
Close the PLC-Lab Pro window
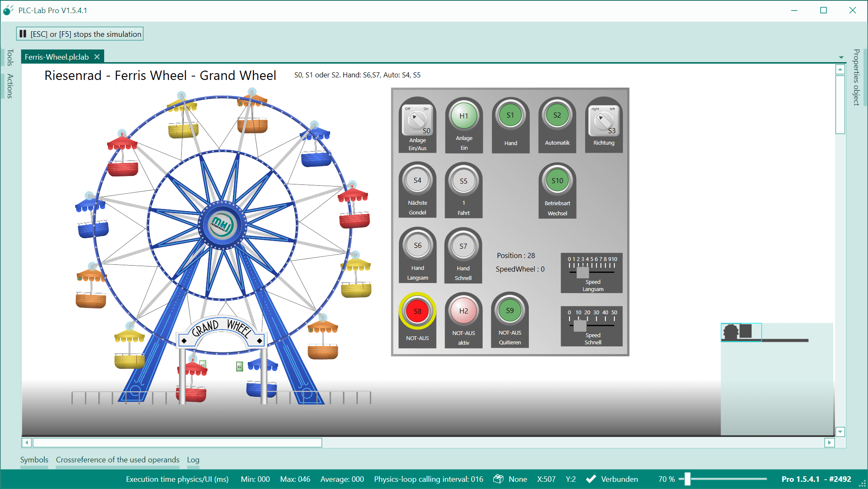pos(853,10)
